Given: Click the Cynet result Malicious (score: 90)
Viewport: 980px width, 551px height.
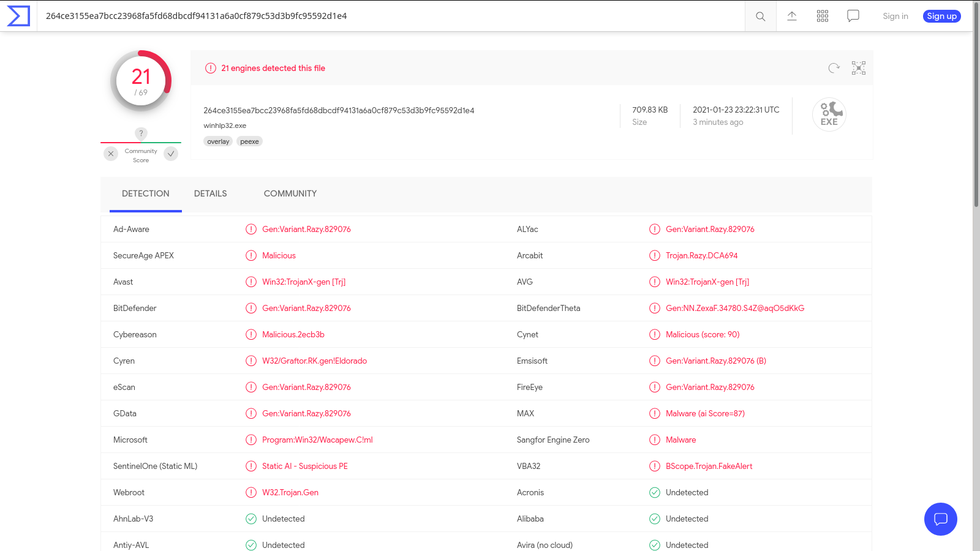Looking at the screenshot, I should 703,334.
